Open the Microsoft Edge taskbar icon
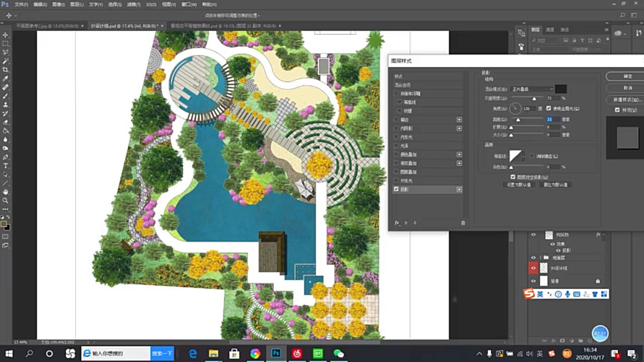 coord(193,353)
